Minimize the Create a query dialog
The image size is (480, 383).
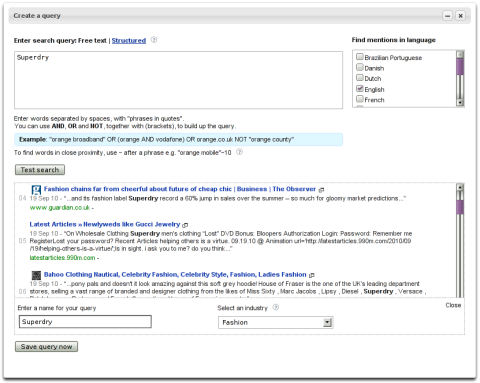click(447, 16)
